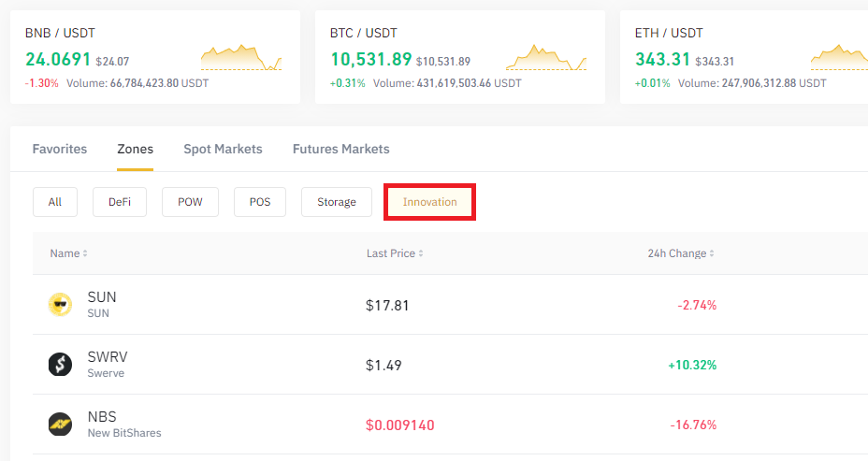868x461 pixels.
Task: Click the BTC +0.31% change
Action: tap(348, 83)
